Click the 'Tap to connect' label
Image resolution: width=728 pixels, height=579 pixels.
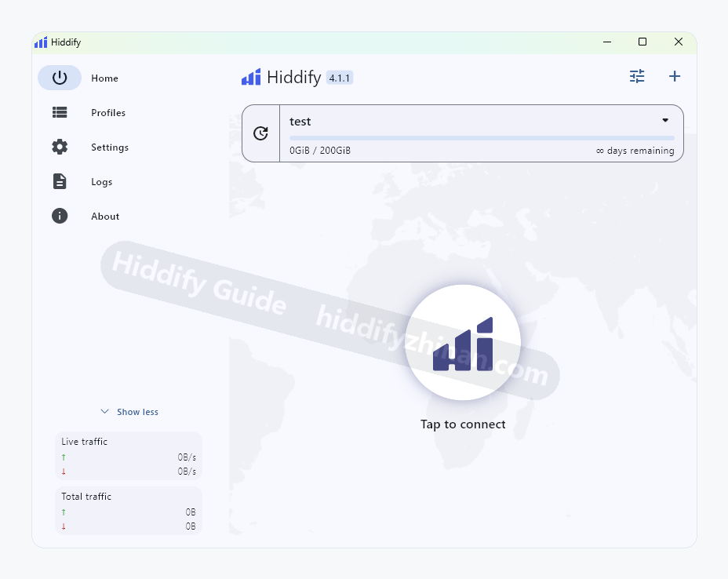coord(463,424)
